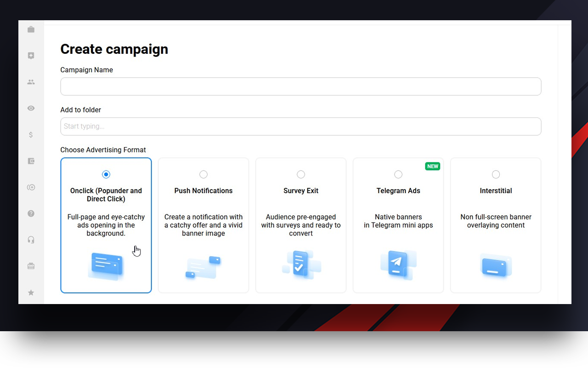
Task: Focus the Campaign Name input field
Action: (x=301, y=86)
